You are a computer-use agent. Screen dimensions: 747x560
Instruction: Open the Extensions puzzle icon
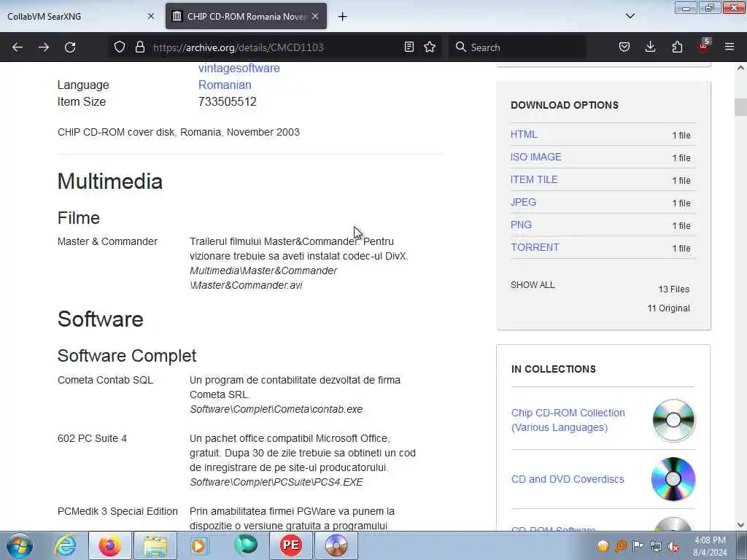click(x=677, y=47)
